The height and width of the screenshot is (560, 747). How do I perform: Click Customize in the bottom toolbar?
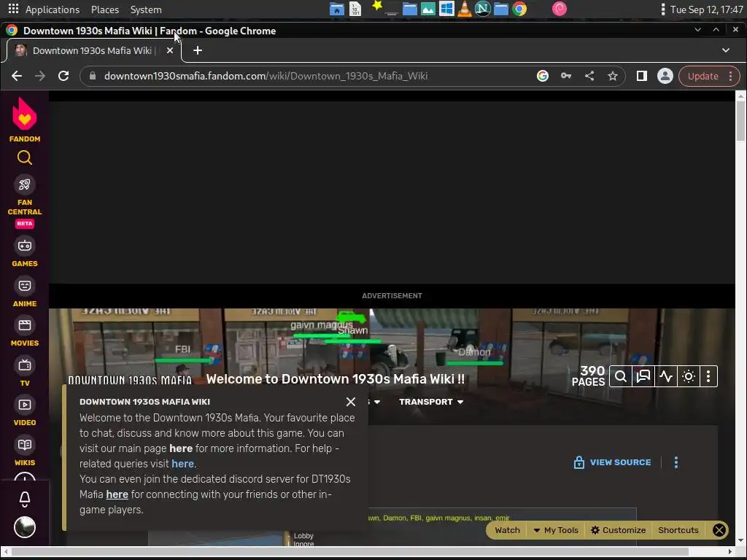pos(618,530)
